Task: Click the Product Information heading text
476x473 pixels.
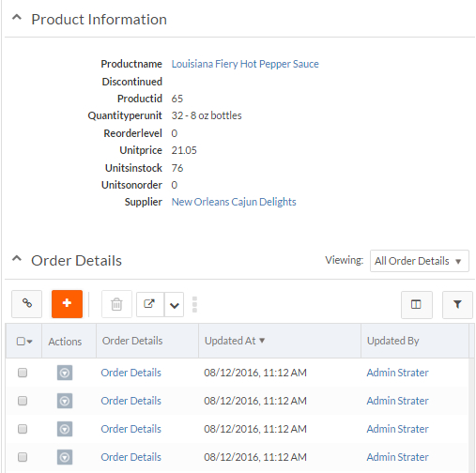Action: (99, 20)
